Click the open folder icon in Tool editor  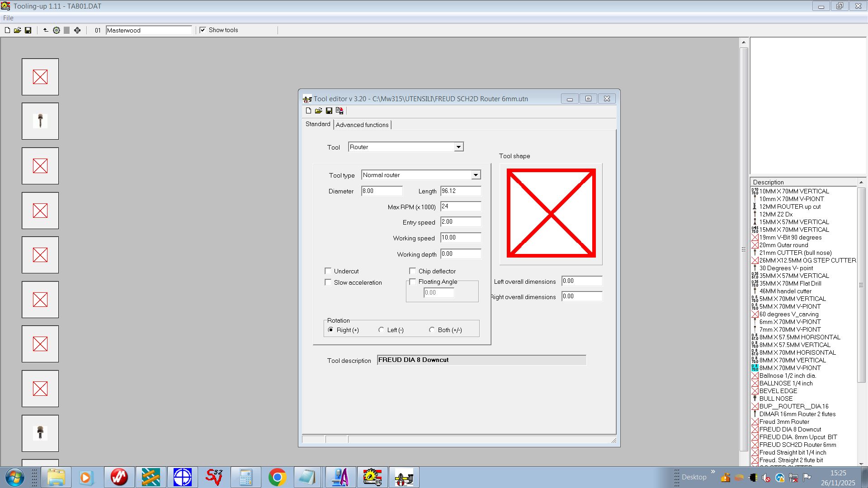click(x=319, y=111)
